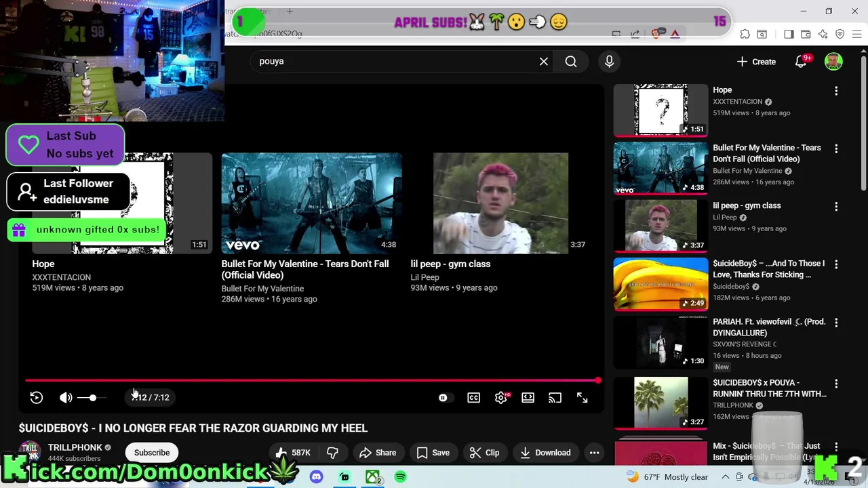The image size is (868, 488).
Task: Add a new browser tab
Action: click(x=290, y=11)
